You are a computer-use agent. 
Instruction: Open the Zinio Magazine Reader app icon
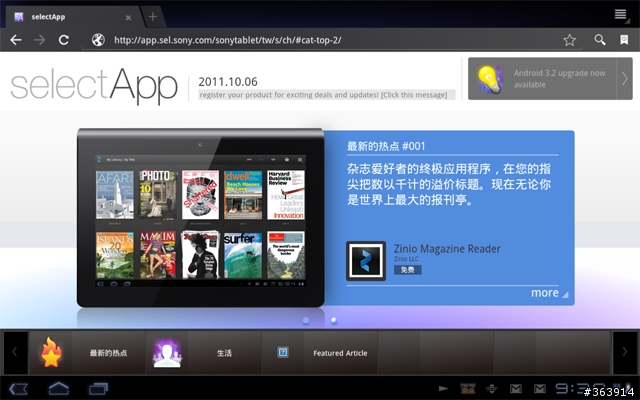pyautogui.click(x=366, y=261)
